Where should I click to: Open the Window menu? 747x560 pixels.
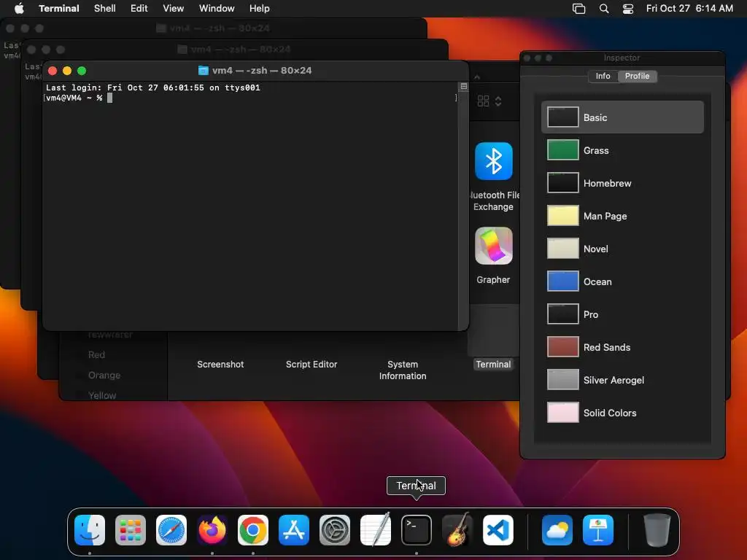click(217, 9)
